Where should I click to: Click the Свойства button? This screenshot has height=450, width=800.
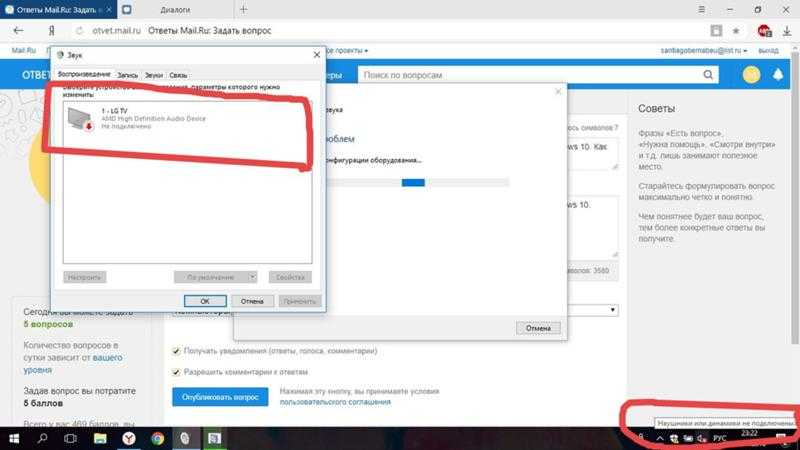[x=290, y=277]
